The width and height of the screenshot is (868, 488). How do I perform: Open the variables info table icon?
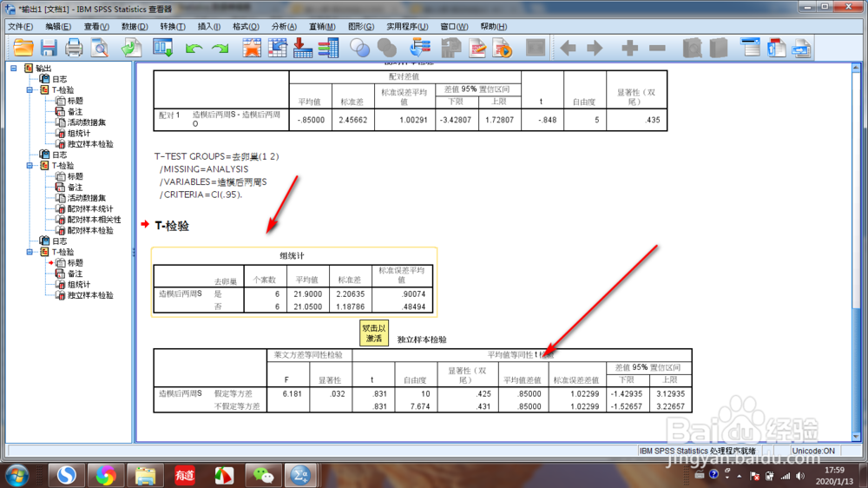pyautogui.click(x=328, y=48)
